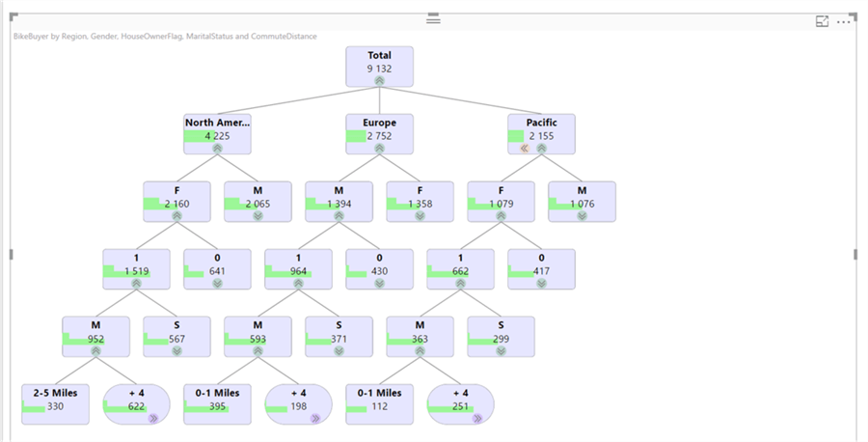This screenshot has width=868, height=442.
Task: Collapse the Total node chevron
Action: coord(379,81)
